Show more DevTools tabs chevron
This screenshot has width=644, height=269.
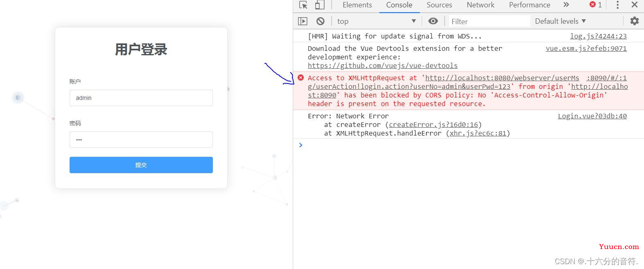click(x=566, y=5)
